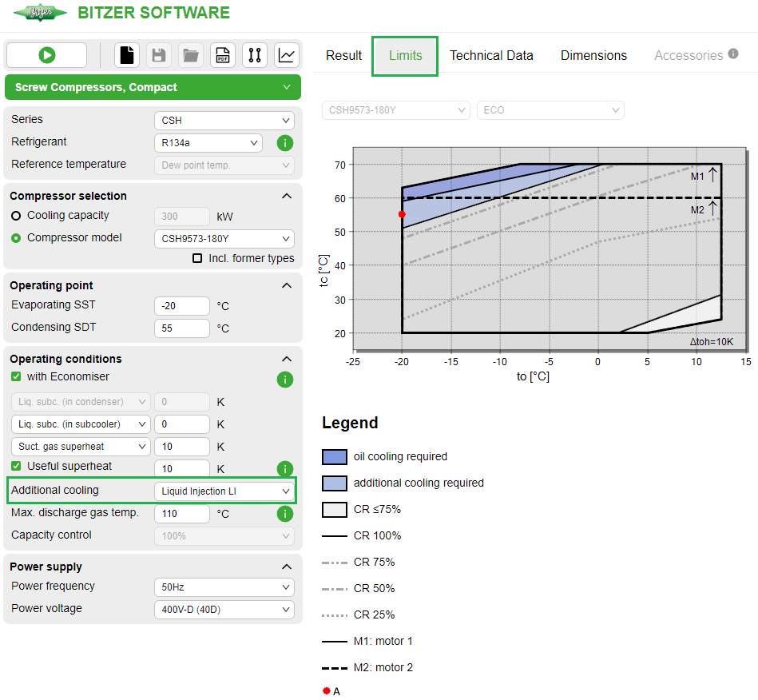Open a saved project using the folder icon
The width and height of the screenshot is (758, 700).
coord(190,55)
